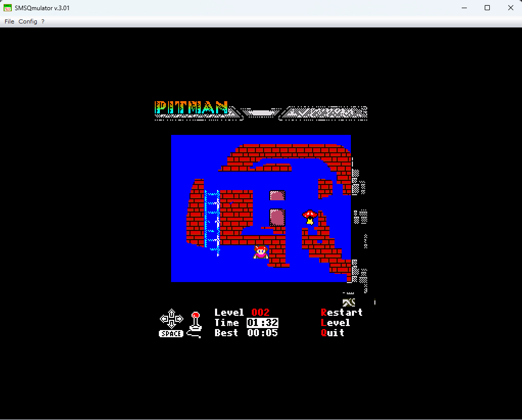Screen dimensions: 522x420
Task: Click the lower pink boulder block
Action: pos(277,217)
